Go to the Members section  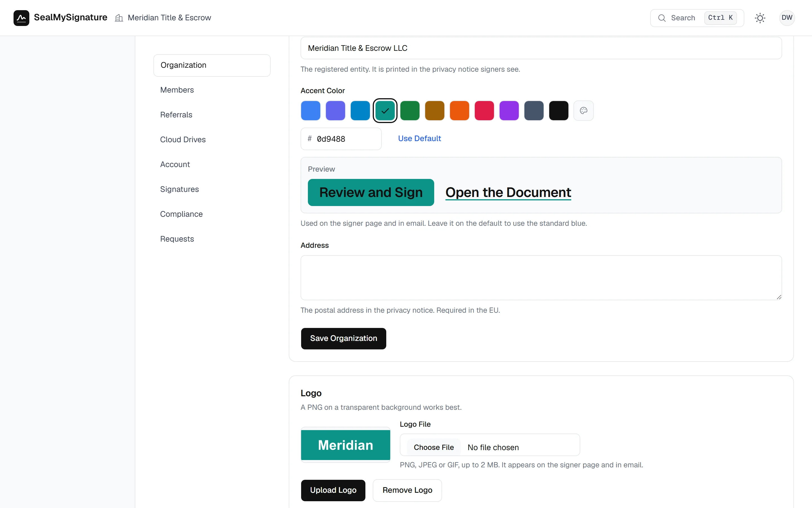pos(212,90)
